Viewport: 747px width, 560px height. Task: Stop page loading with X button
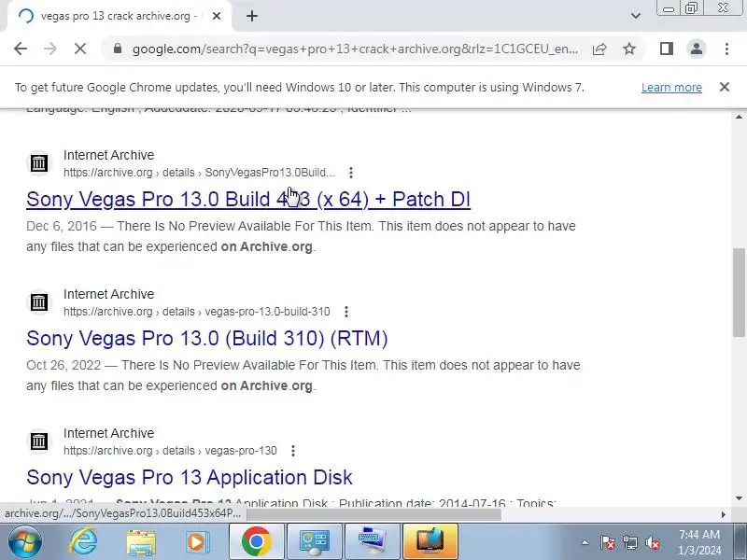click(x=80, y=49)
